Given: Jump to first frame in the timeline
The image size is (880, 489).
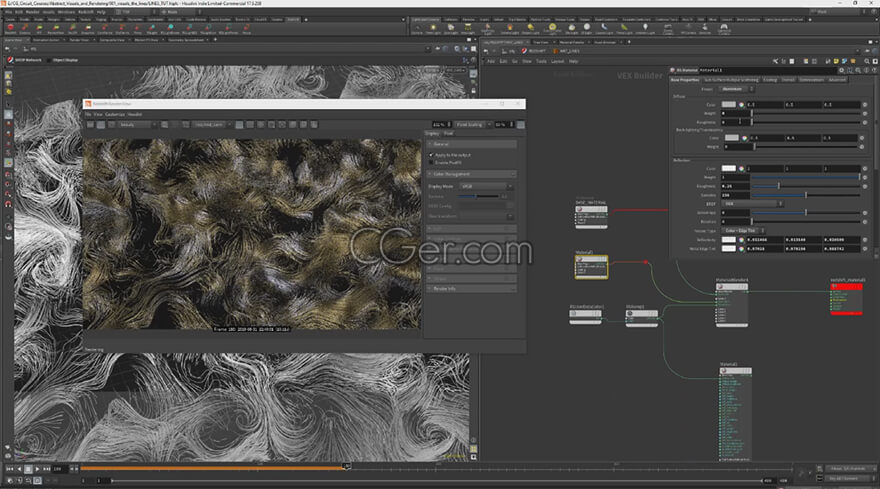Looking at the screenshot, I should point(10,469).
